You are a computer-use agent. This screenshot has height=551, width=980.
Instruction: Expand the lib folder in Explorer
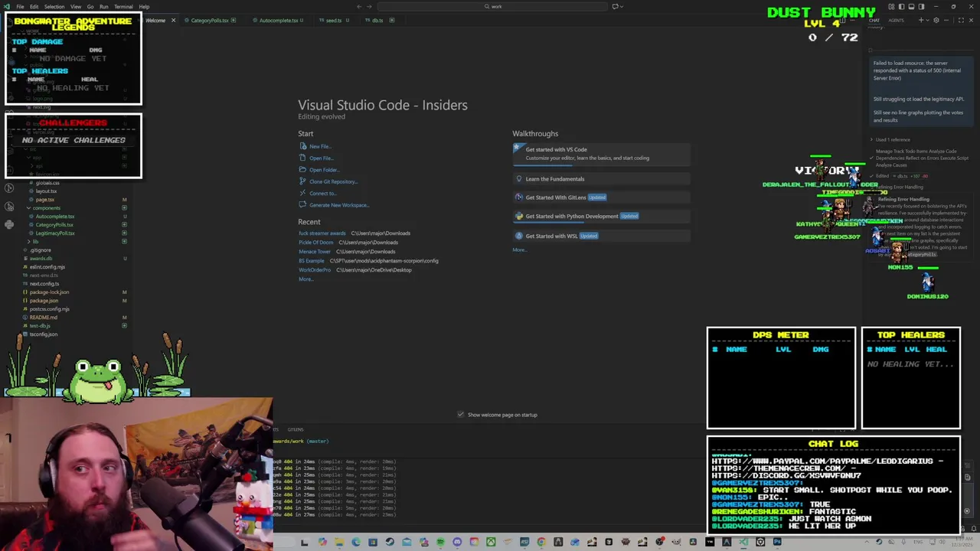(x=29, y=242)
